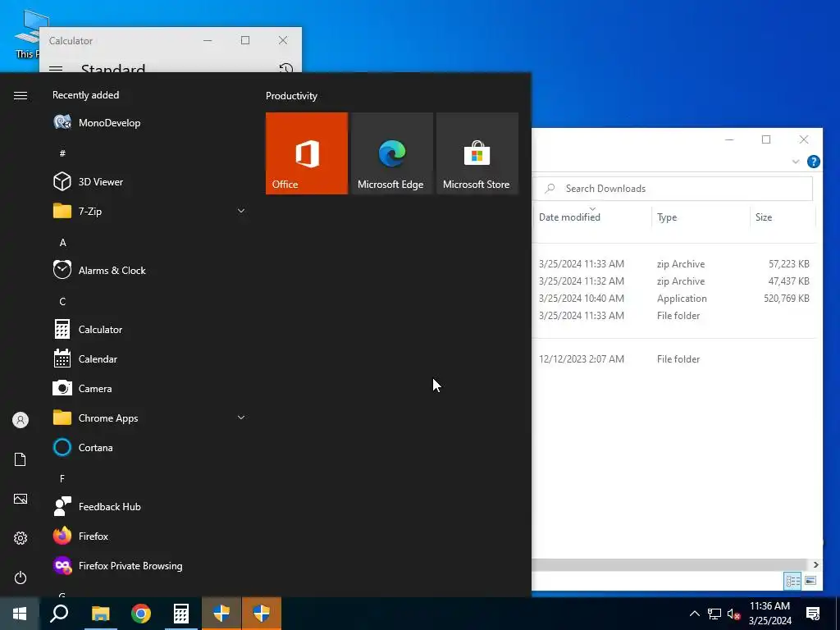Open Calculator history icon
This screenshot has height=630, width=840.
[x=286, y=69]
